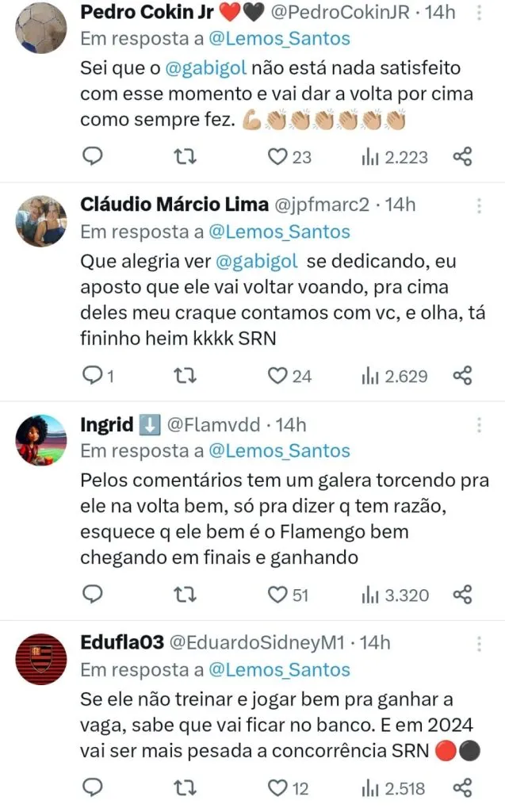Reply to Pedro Cokin Jr's tweet
The height and width of the screenshot is (812, 505).
pyautogui.click(x=94, y=157)
